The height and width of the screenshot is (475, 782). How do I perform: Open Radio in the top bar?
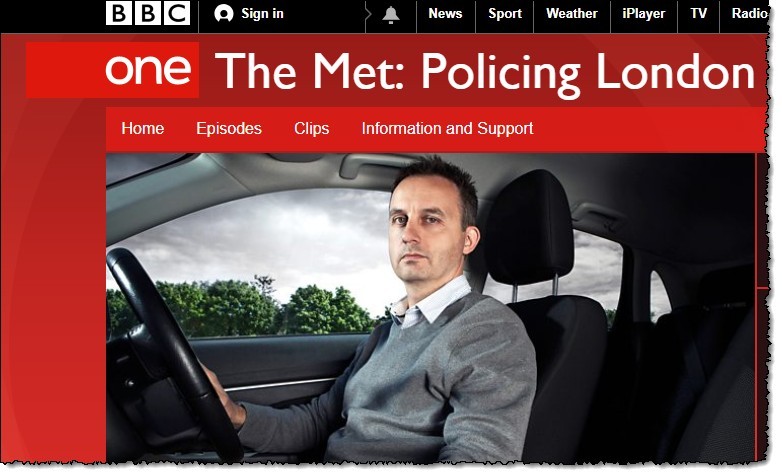[x=749, y=13]
